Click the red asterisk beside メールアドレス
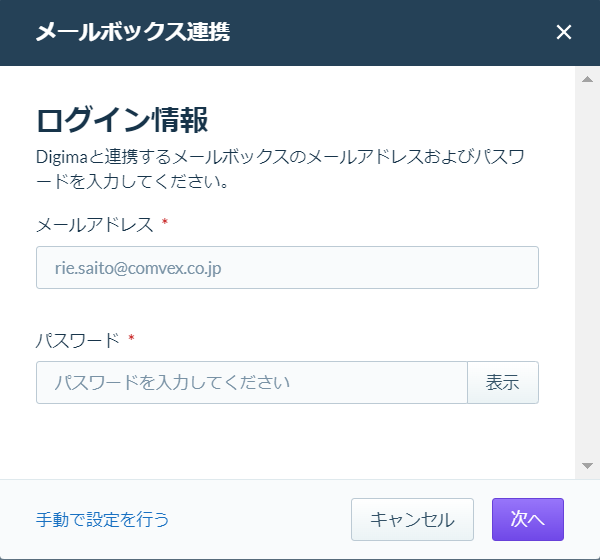600x560 pixels. click(165, 222)
